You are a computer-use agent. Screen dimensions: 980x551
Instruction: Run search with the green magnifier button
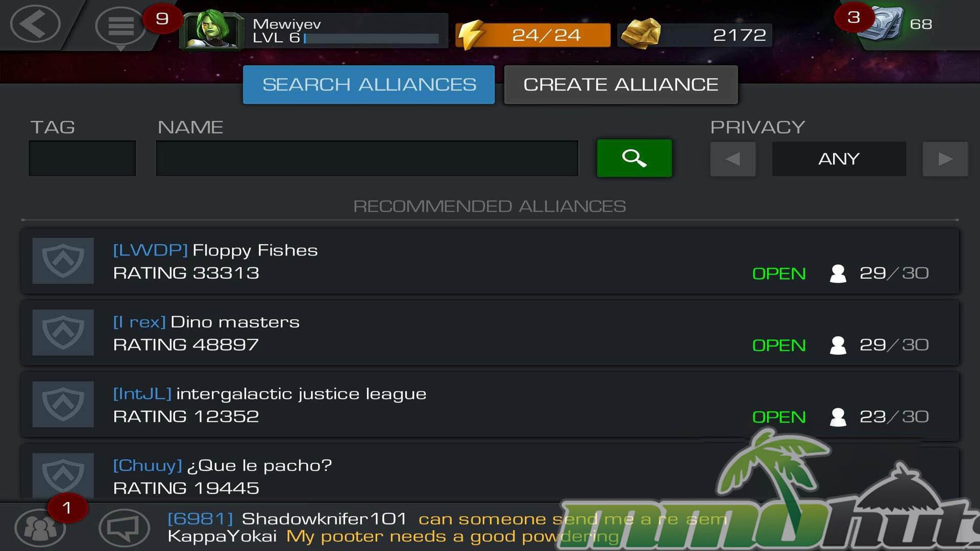click(634, 158)
